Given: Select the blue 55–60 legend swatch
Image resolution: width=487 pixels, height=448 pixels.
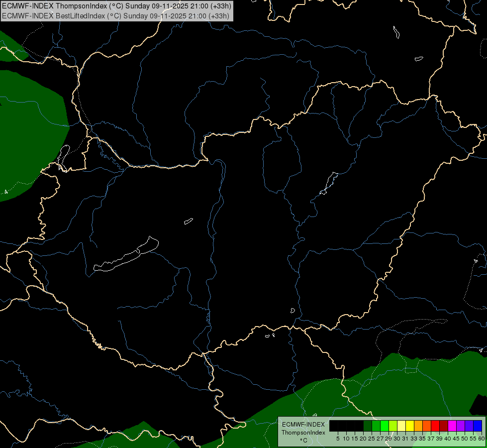Looking at the screenshot, I should pos(478,426).
